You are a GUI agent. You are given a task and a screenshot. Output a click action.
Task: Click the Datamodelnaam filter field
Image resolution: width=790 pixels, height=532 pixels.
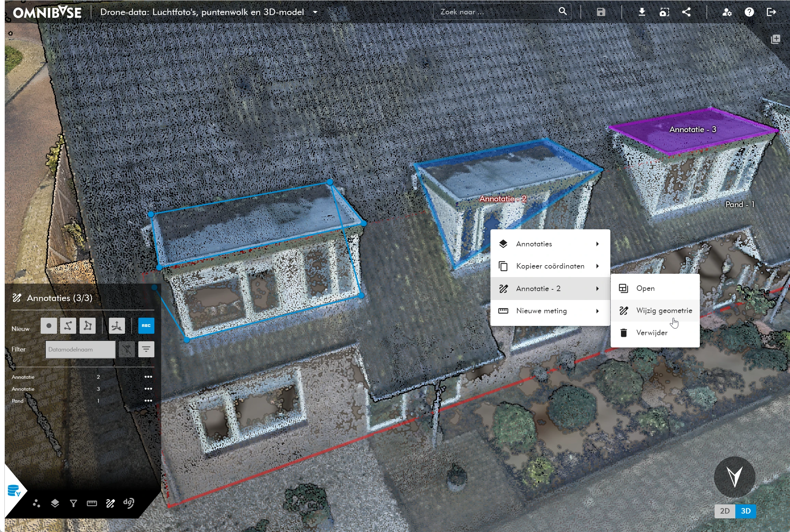(80, 349)
